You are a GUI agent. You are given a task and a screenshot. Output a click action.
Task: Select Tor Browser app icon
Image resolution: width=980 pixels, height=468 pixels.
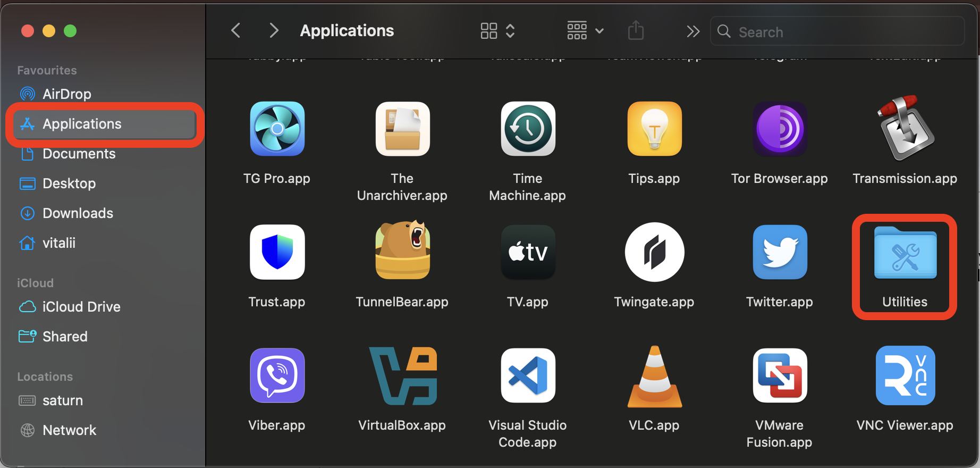(780, 129)
